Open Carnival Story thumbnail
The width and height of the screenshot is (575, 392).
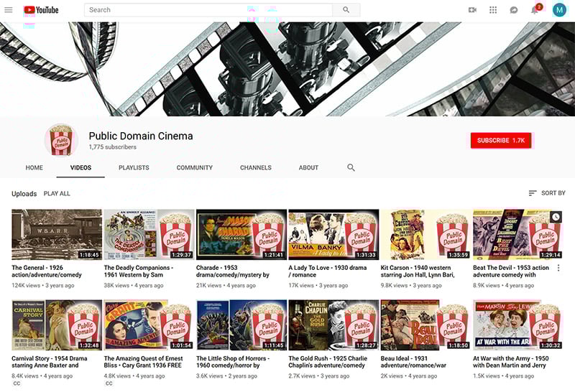click(x=57, y=325)
